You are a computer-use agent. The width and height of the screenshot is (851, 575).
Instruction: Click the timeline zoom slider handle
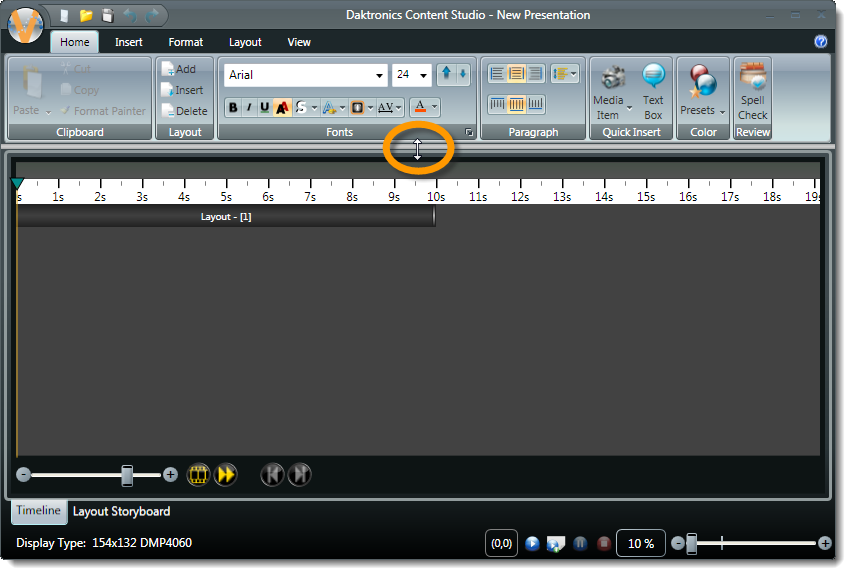point(127,474)
